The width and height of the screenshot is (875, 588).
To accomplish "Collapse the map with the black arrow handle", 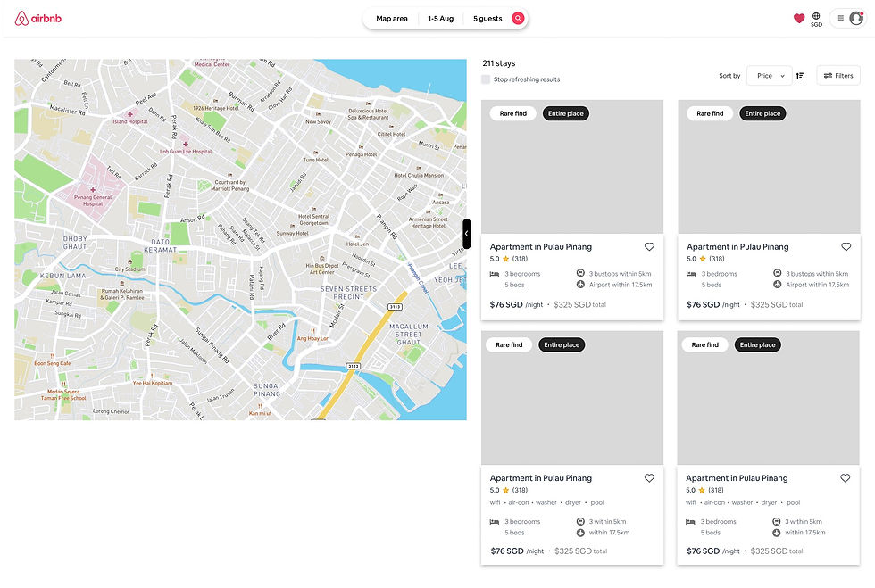I will click(466, 234).
